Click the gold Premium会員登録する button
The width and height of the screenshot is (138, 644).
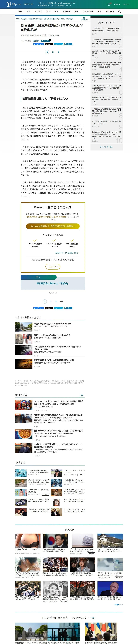click(x=53, y=226)
